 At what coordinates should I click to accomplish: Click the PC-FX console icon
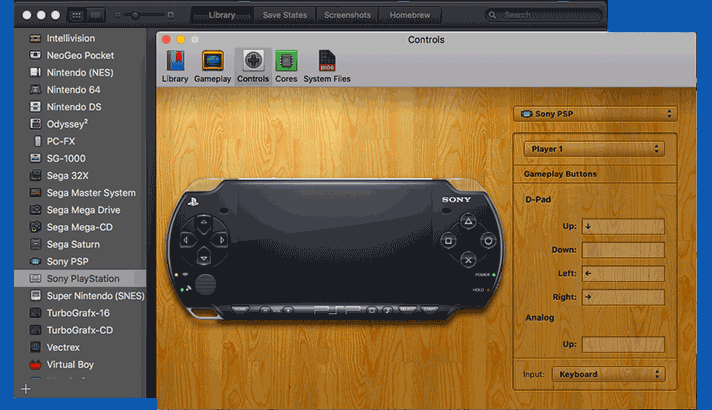coord(37,141)
